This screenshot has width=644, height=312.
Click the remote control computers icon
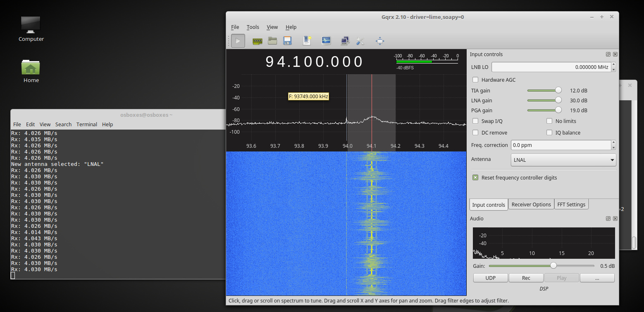(345, 41)
